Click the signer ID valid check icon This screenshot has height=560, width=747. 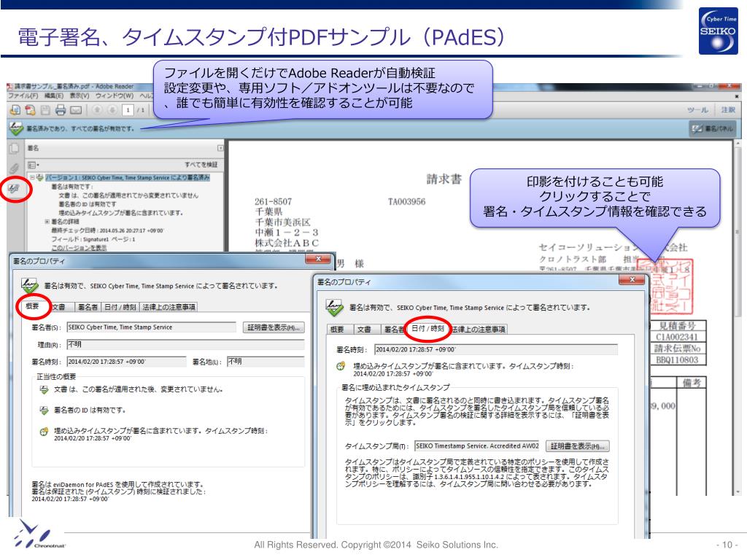click(x=44, y=410)
